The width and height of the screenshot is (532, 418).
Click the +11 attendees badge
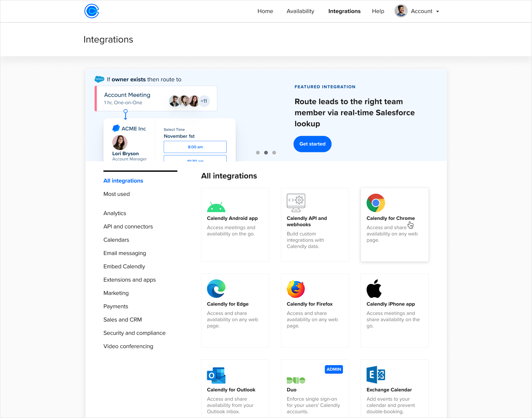(204, 101)
